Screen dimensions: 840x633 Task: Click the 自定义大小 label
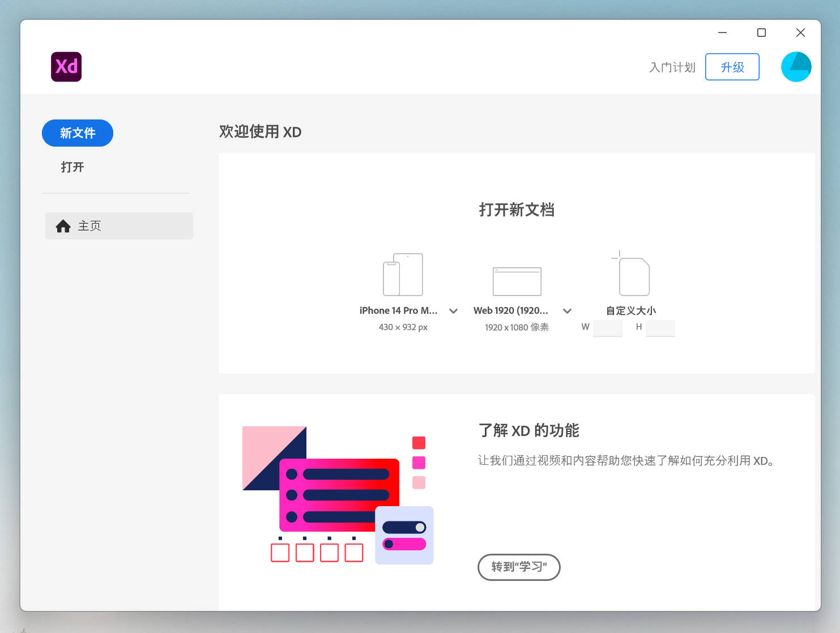click(631, 310)
